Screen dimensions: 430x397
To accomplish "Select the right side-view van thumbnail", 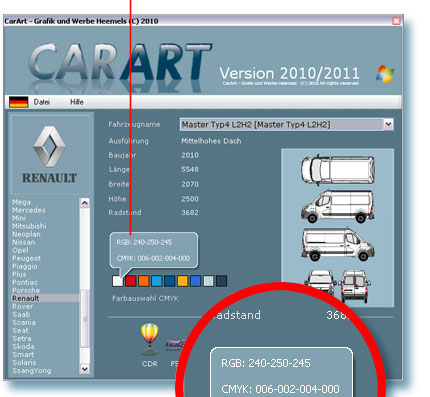I will pyautogui.click(x=338, y=244).
